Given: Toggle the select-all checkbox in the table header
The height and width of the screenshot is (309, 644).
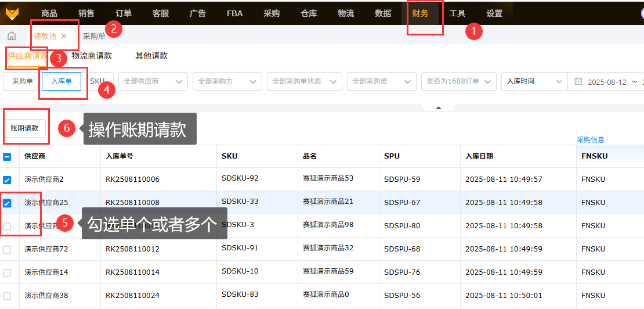Looking at the screenshot, I should tap(7, 156).
